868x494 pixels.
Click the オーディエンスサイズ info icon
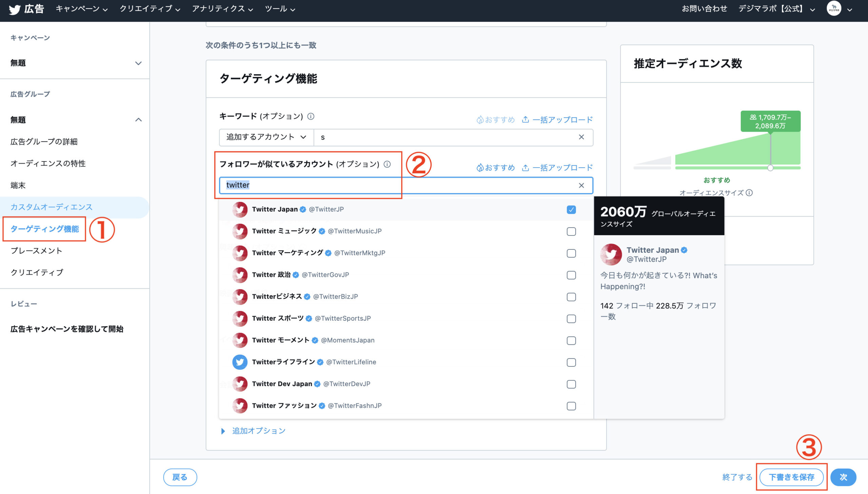pos(749,193)
